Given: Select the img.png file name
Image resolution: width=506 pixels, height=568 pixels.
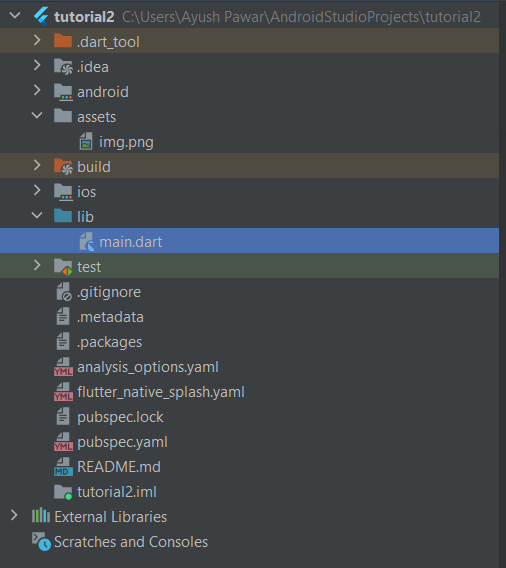Looking at the screenshot, I should [x=126, y=142].
